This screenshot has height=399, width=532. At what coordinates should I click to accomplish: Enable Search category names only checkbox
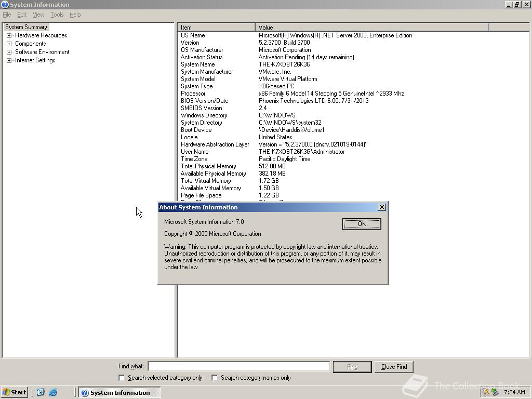click(215, 378)
